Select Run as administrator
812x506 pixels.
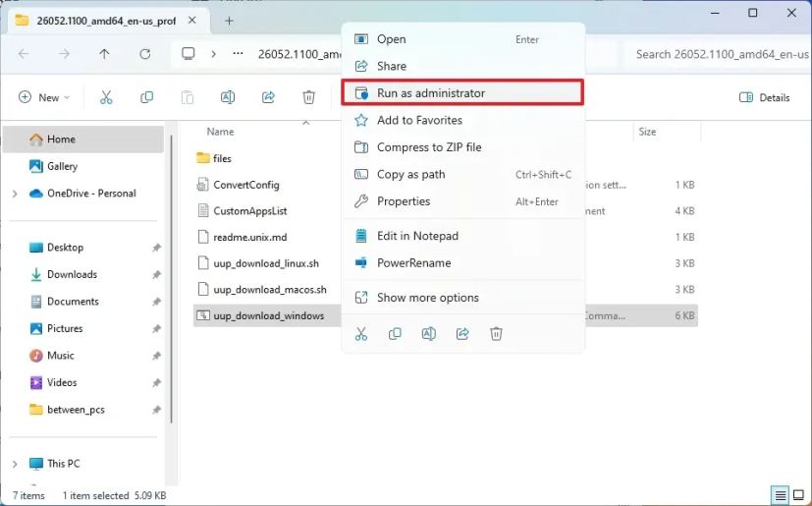click(463, 92)
